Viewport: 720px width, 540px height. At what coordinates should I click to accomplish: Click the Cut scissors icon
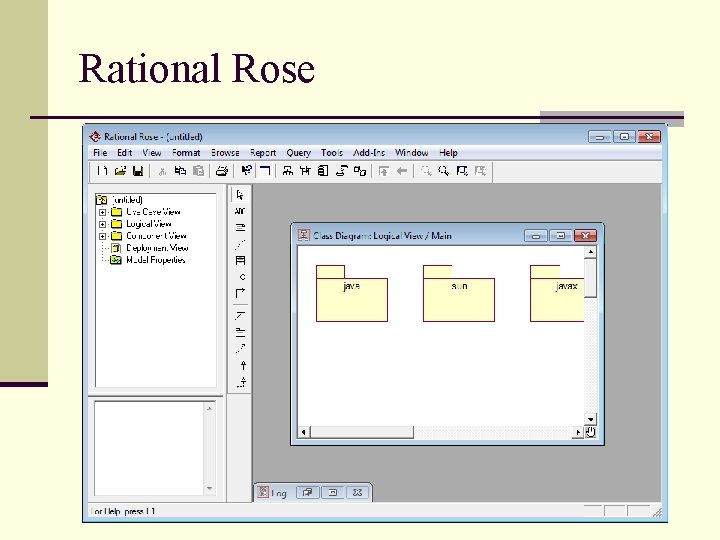pyautogui.click(x=162, y=171)
